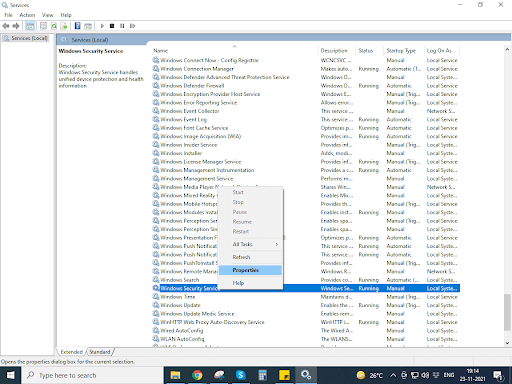Click the gear icon of Windows Search
The width and height of the screenshot is (512, 384).
pyautogui.click(x=156, y=279)
